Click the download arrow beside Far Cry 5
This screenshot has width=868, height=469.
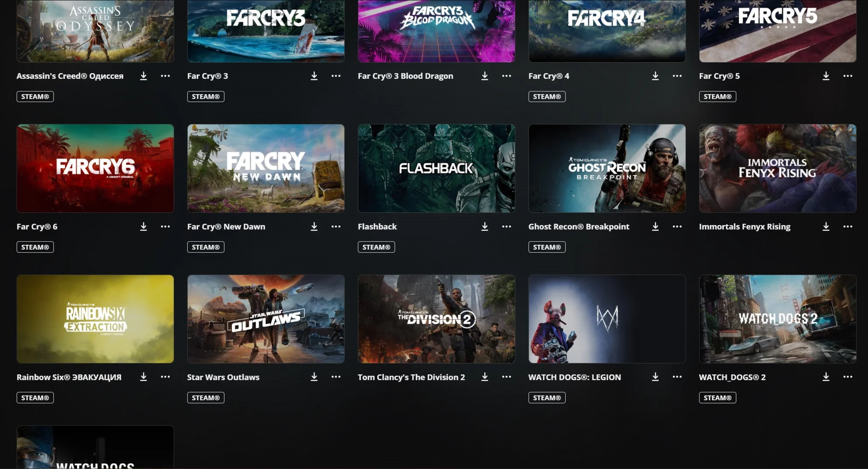click(826, 76)
